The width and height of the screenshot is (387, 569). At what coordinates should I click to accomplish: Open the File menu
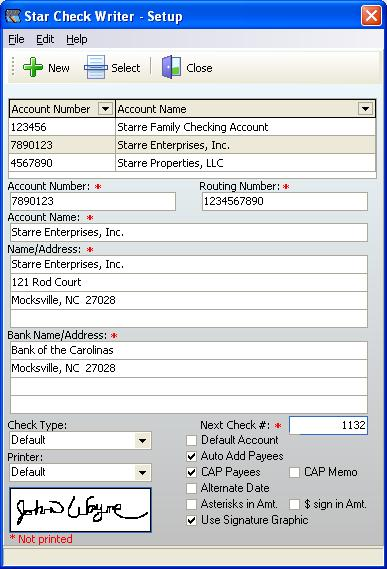coord(16,39)
